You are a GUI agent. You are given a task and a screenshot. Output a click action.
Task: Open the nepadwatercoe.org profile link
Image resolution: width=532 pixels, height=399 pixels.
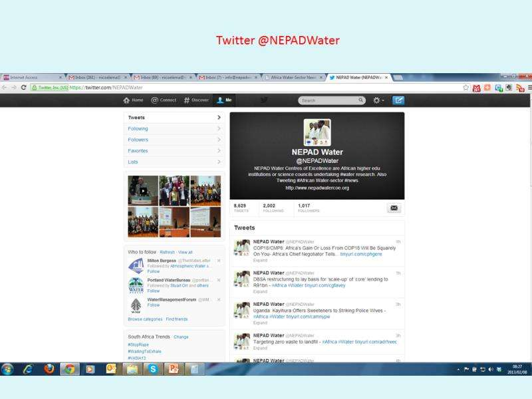point(317,188)
